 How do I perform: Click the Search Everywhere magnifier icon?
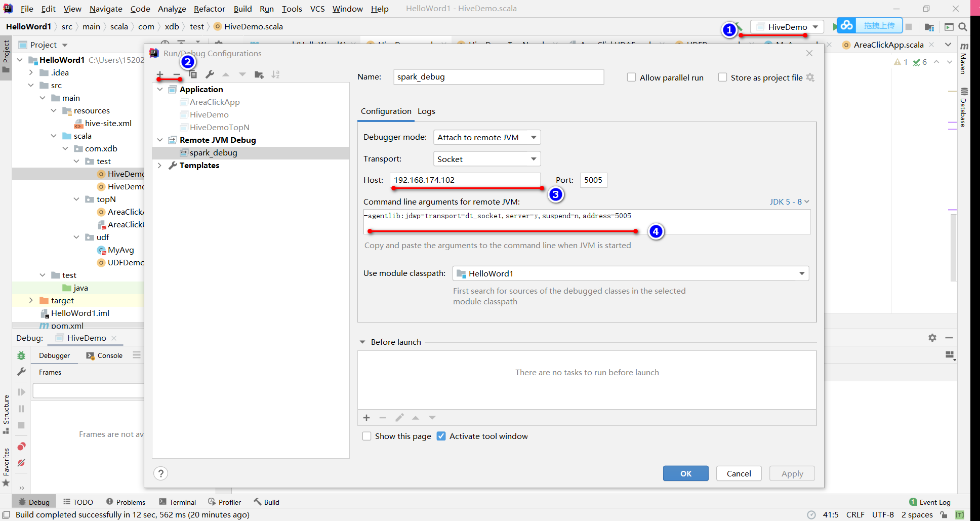click(963, 27)
